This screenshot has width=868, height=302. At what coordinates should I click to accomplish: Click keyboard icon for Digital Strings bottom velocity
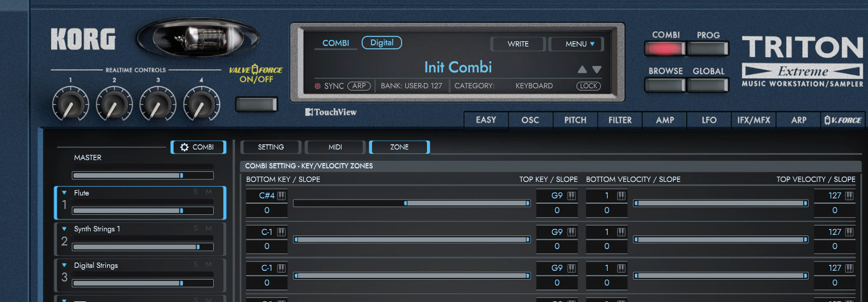[x=621, y=268]
